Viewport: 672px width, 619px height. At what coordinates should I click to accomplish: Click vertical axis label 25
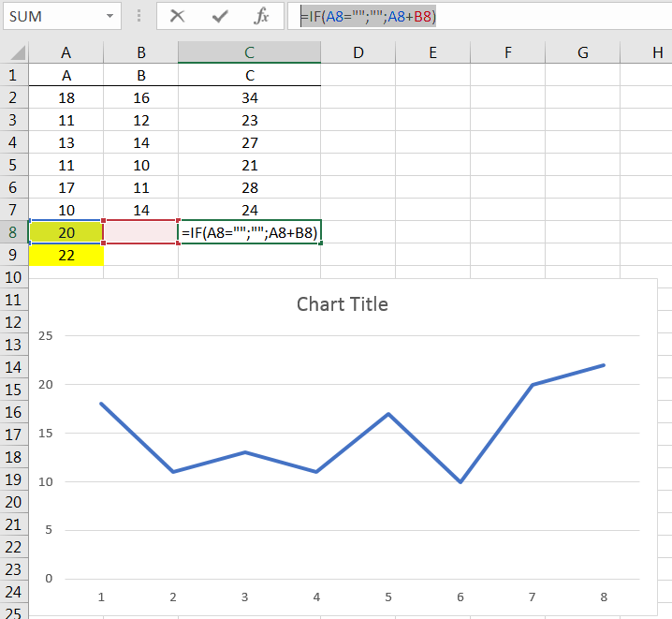[x=46, y=335]
